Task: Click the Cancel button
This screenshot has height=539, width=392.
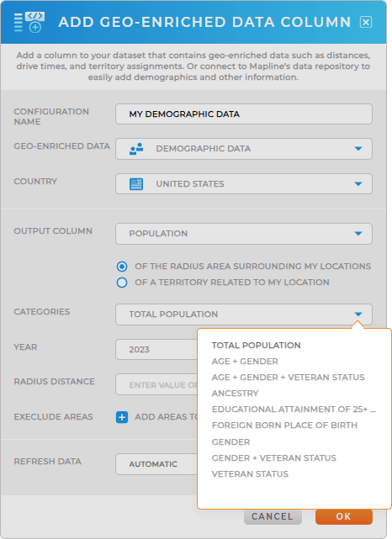Action: (x=273, y=516)
